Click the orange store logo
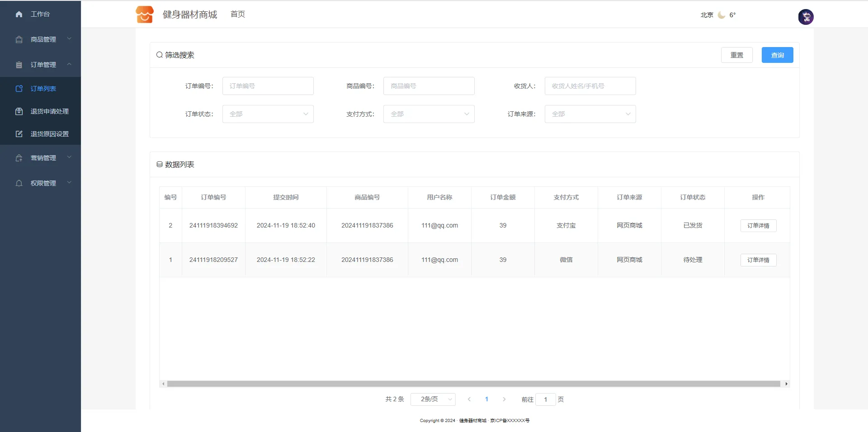This screenshot has height=432, width=868. point(145,14)
